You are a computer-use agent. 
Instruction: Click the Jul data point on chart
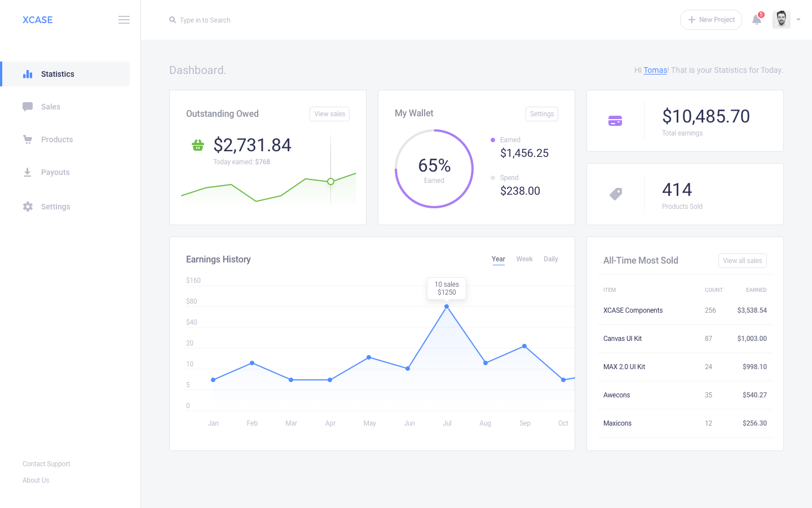coord(447,306)
